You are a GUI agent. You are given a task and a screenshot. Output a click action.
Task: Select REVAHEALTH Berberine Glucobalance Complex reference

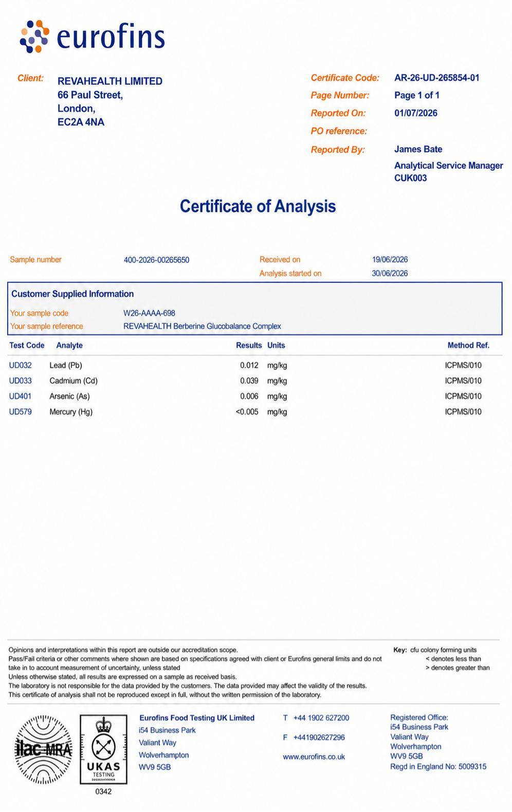[x=202, y=327]
